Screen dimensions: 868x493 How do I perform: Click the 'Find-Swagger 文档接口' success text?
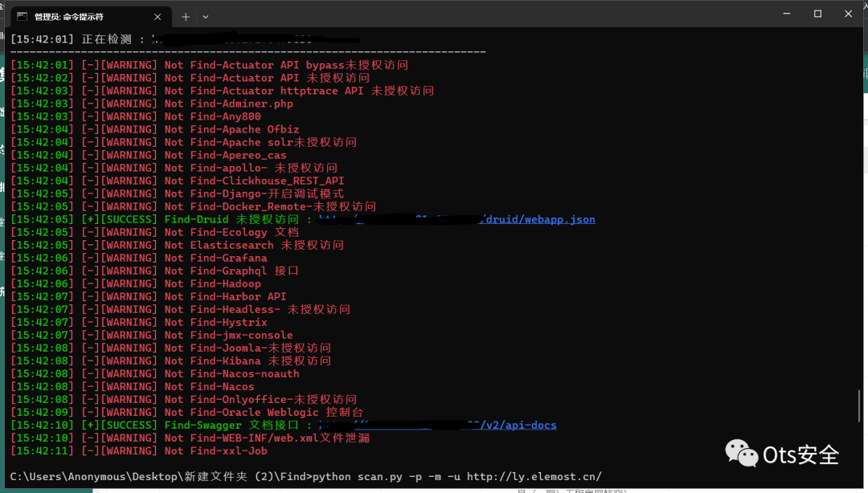click(x=231, y=426)
